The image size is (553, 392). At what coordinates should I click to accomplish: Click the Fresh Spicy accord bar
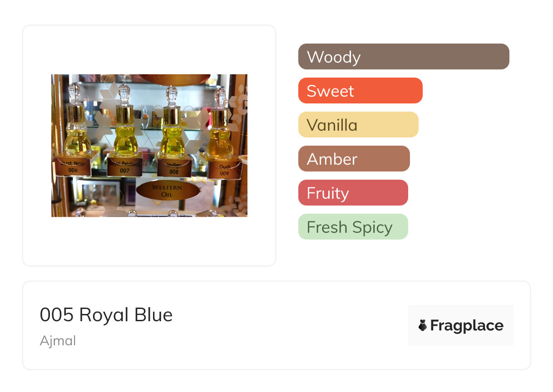tap(353, 227)
